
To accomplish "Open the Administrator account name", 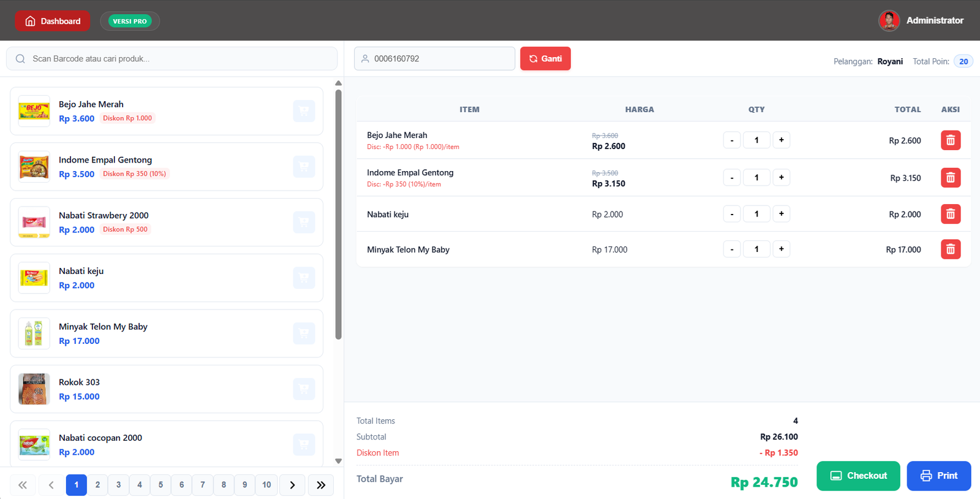I will click(935, 21).
